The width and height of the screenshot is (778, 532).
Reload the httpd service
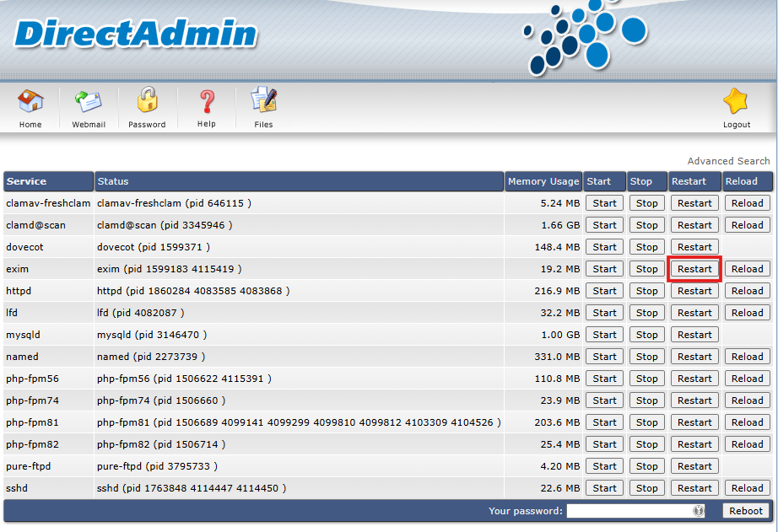coord(748,291)
